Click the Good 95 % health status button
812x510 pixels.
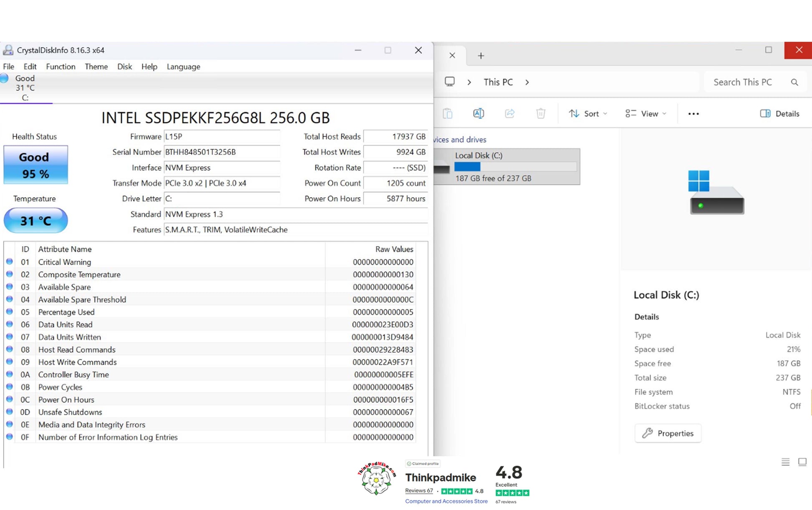point(35,165)
